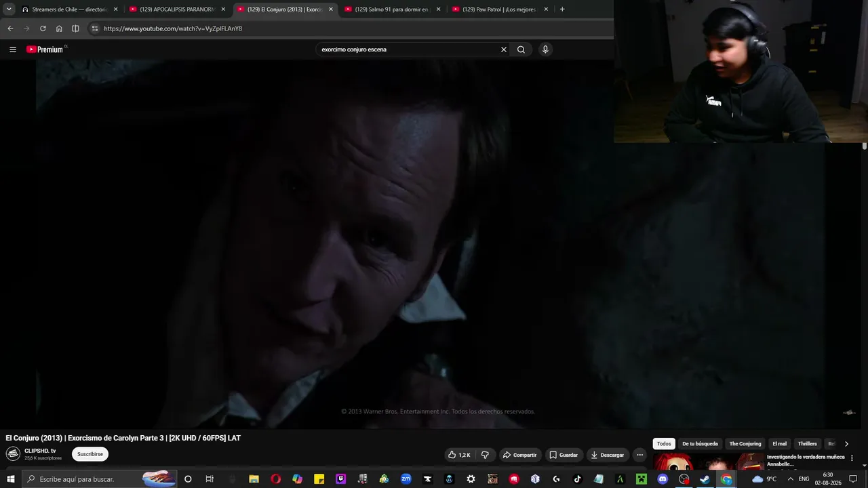The image size is (868, 488).
Task: Clear the search box text
Action: pos(504,49)
